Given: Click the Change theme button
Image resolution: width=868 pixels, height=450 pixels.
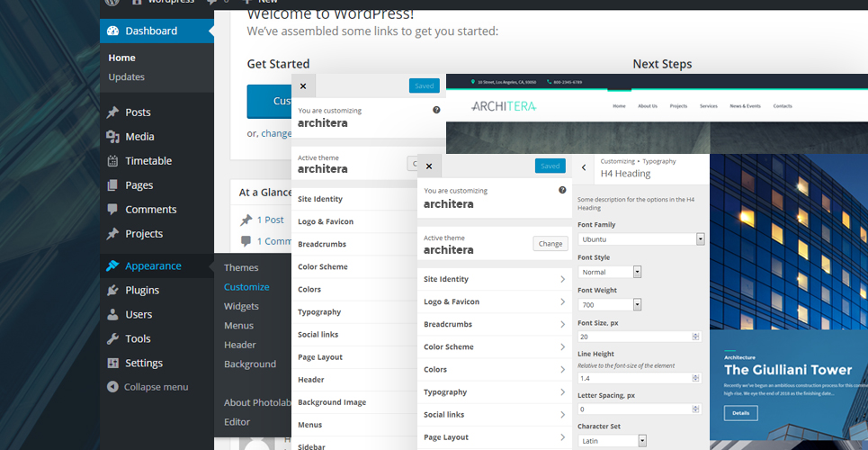Looking at the screenshot, I should pyautogui.click(x=550, y=244).
